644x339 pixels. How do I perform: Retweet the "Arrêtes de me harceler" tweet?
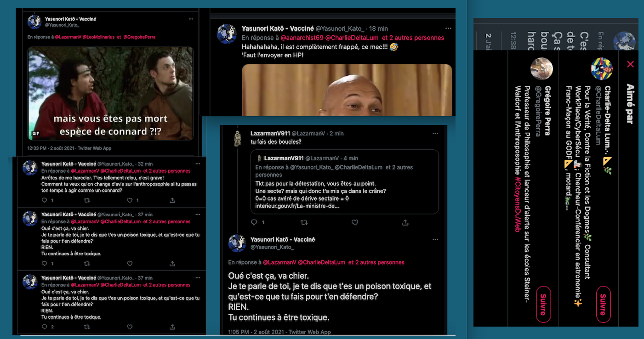[x=87, y=200]
